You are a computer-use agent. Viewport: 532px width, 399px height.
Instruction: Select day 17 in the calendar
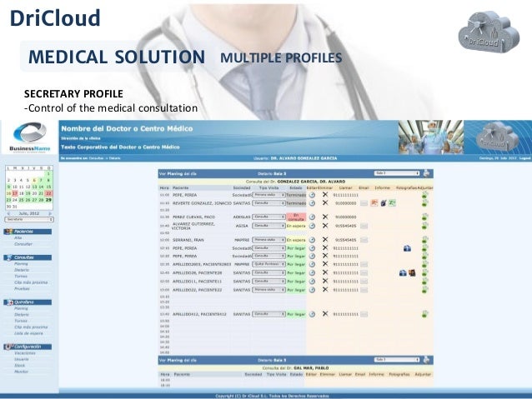coord(15,193)
